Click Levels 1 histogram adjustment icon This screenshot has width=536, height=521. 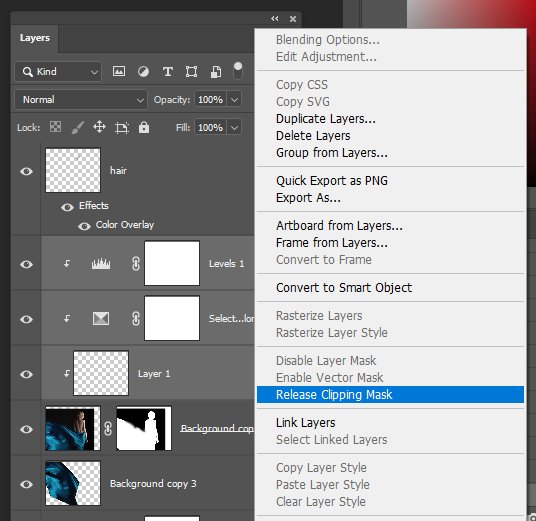click(x=101, y=264)
